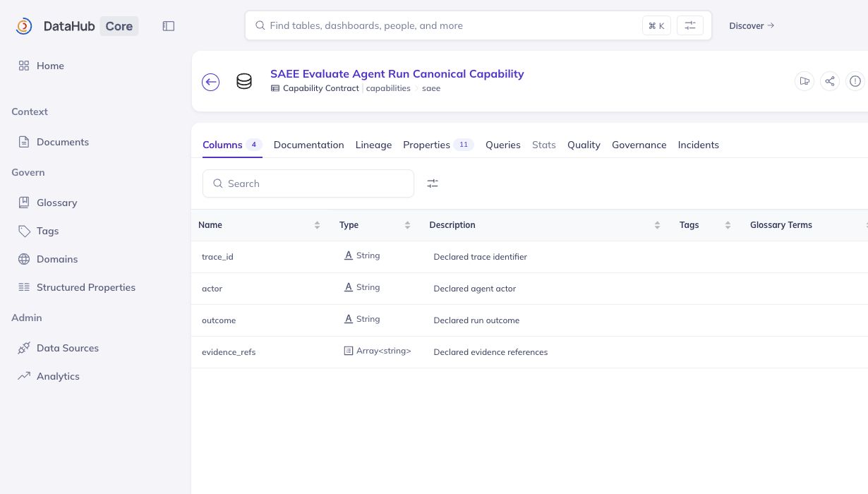The height and width of the screenshot is (494, 868).
Task: Click the String type icon for actor
Action: tap(348, 287)
